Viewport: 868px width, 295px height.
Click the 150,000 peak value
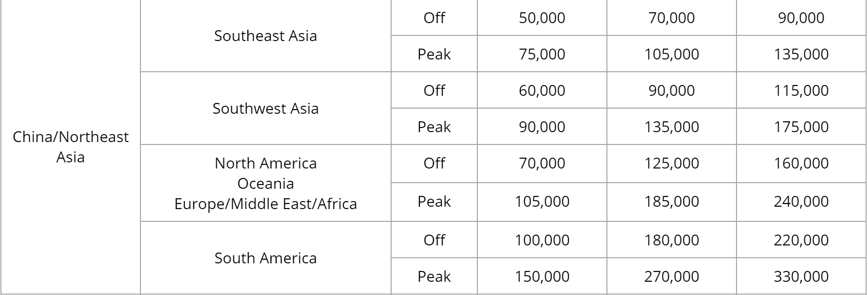click(x=542, y=277)
